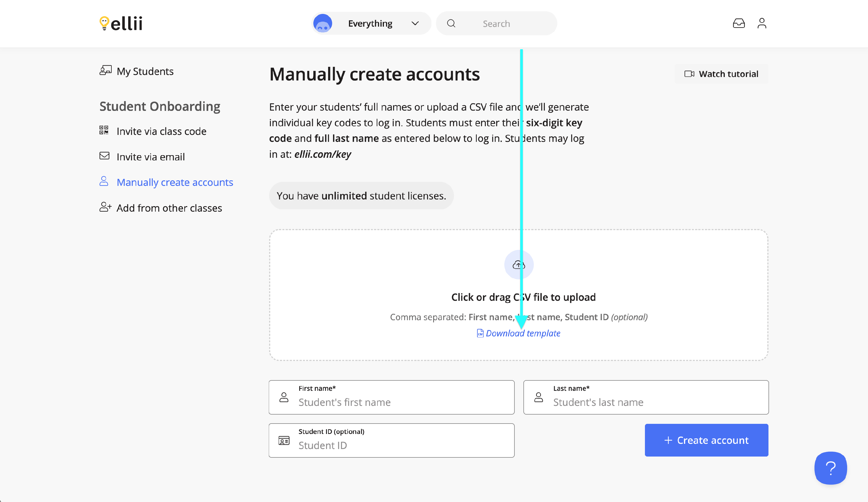Expand the Everything dropdown chevron
868x502 pixels.
point(415,23)
